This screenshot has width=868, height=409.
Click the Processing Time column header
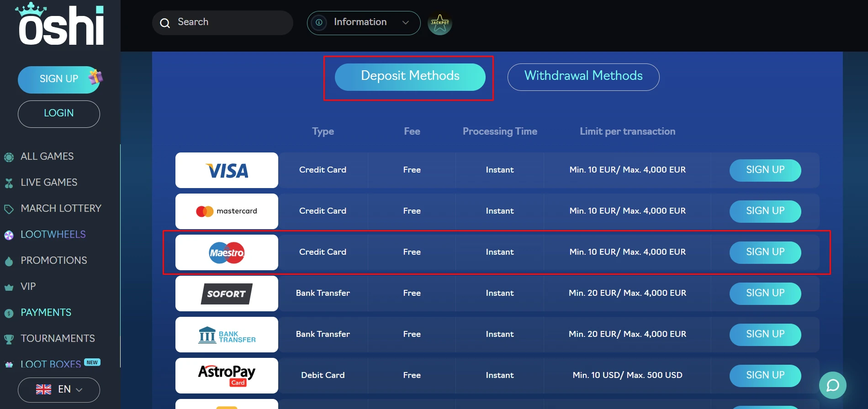[x=500, y=131]
